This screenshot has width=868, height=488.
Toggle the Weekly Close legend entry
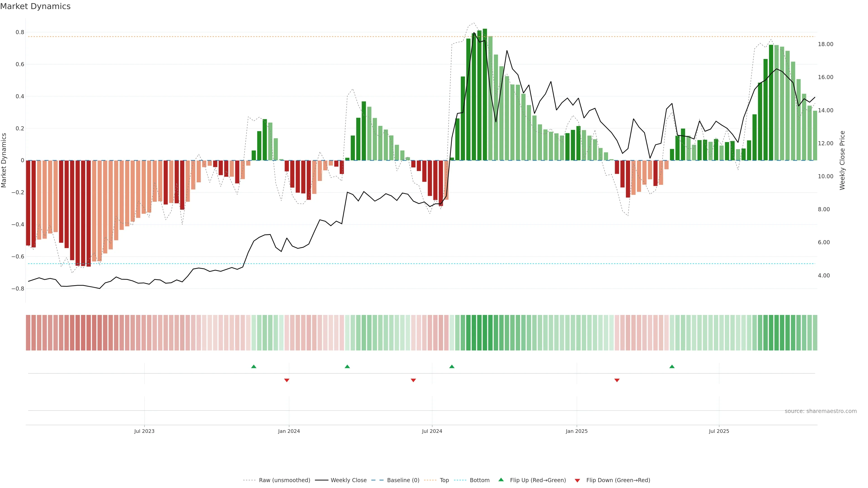pyautogui.click(x=348, y=480)
